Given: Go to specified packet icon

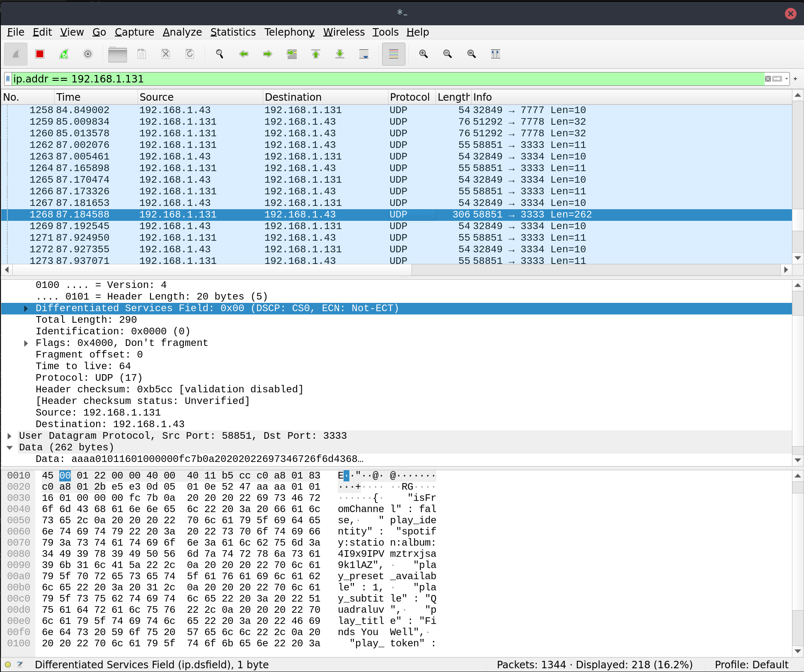Looking at the screenshot, I should 292,54.
